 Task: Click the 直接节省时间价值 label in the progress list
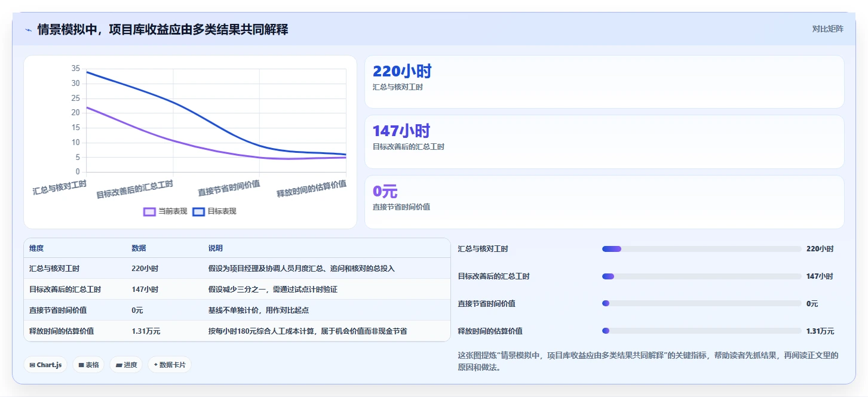coord(486,303)
